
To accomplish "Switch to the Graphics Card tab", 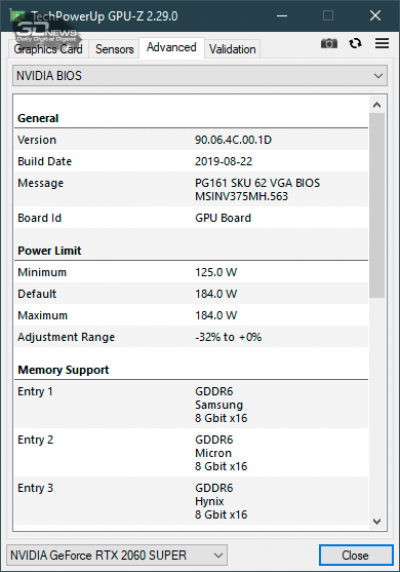I will tap(48, 49).
